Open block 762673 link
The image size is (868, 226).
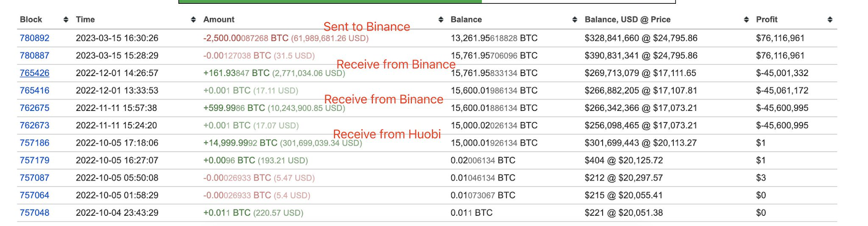34,125
